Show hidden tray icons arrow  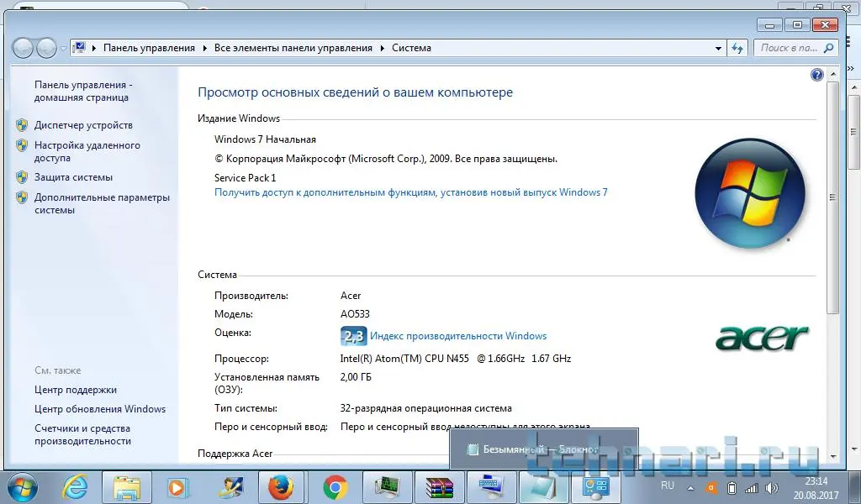[x=691, y=488]
